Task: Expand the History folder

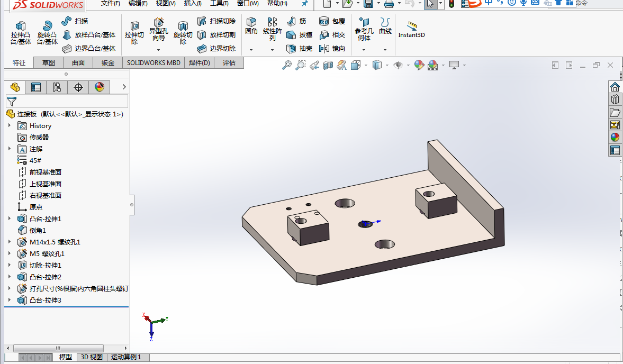Action: pos(10,125)
